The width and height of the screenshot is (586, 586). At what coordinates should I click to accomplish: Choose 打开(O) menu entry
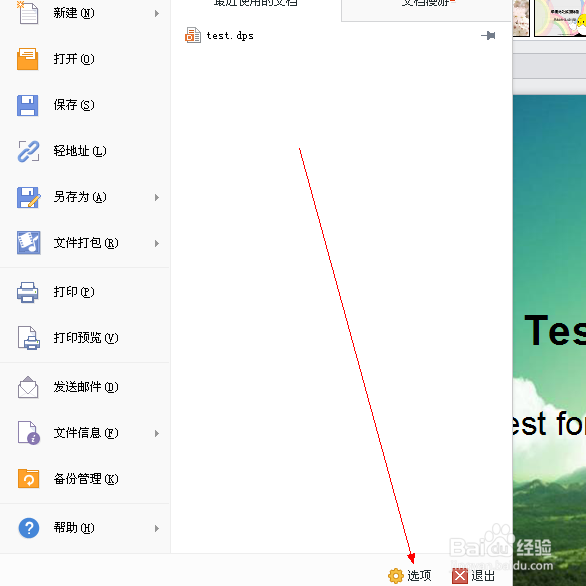coord(85,59)
